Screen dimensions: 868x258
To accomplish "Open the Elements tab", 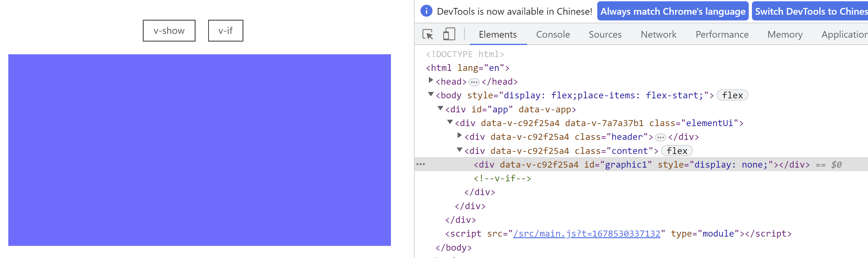I will click(497, 34).
